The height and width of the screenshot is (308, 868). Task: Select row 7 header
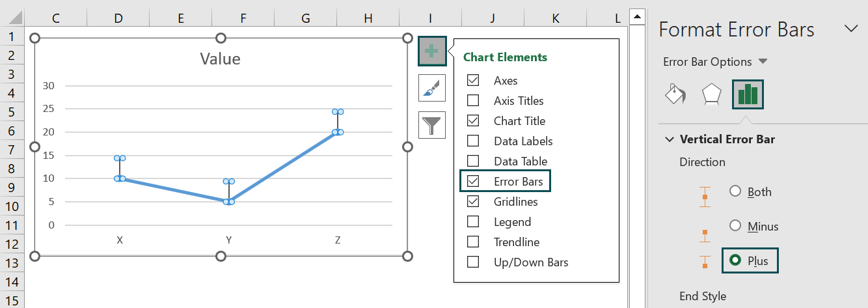coord(12,150)
